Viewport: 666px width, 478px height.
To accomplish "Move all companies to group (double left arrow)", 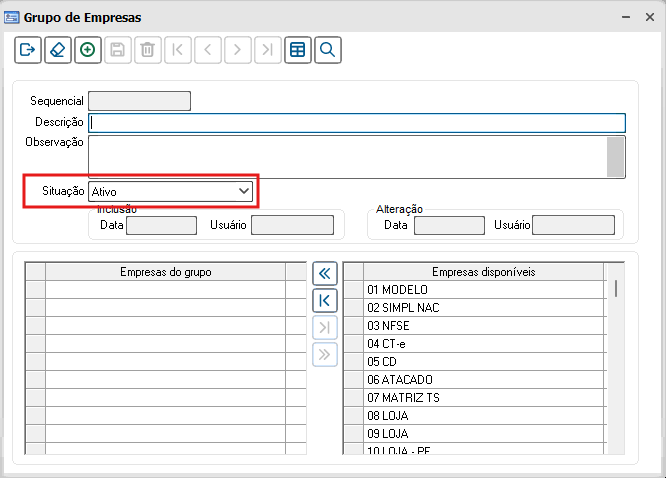I will pyautogui.click(x=325, y=273).
